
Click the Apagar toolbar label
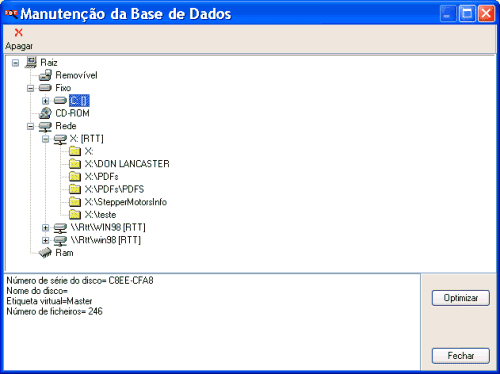pos(19,46)
